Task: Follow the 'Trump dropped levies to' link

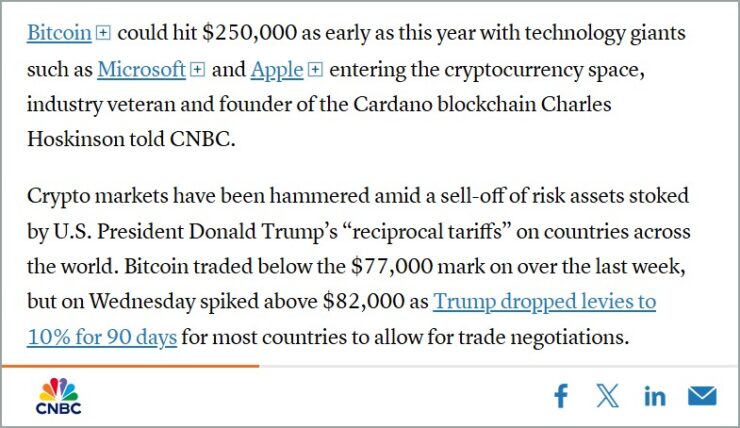Action: tap(545, 302)
